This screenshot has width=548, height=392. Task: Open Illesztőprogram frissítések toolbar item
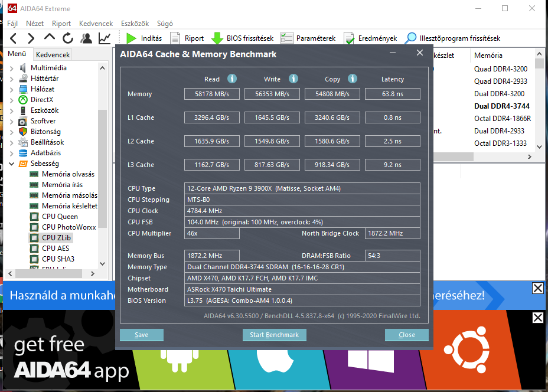click(x=452, y=38)
